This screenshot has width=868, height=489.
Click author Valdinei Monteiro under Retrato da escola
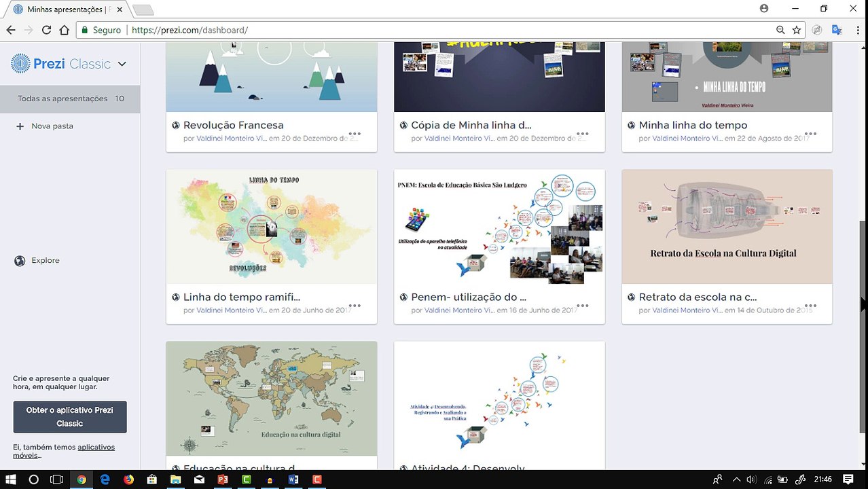pyautogui.click(x=687, y=310)
